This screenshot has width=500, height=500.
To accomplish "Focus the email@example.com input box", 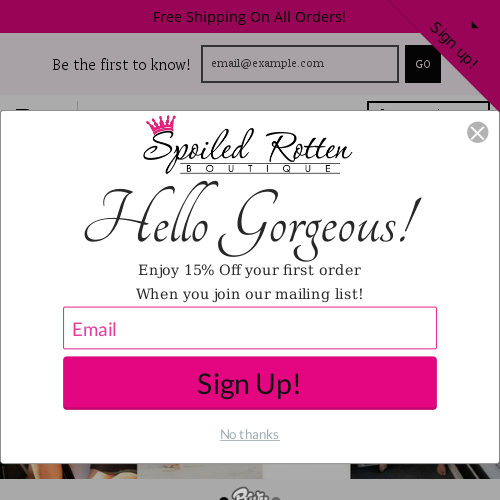I will [300, 64].
